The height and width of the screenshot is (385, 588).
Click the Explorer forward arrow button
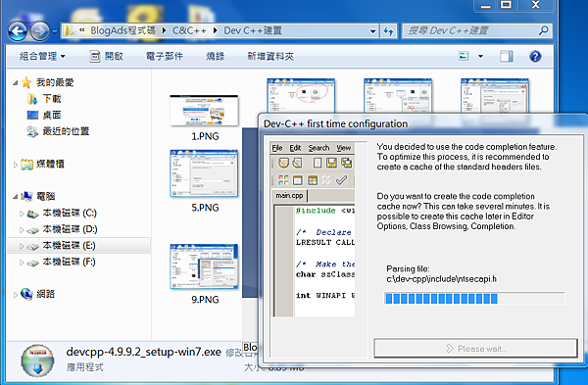tap(40, 31)
